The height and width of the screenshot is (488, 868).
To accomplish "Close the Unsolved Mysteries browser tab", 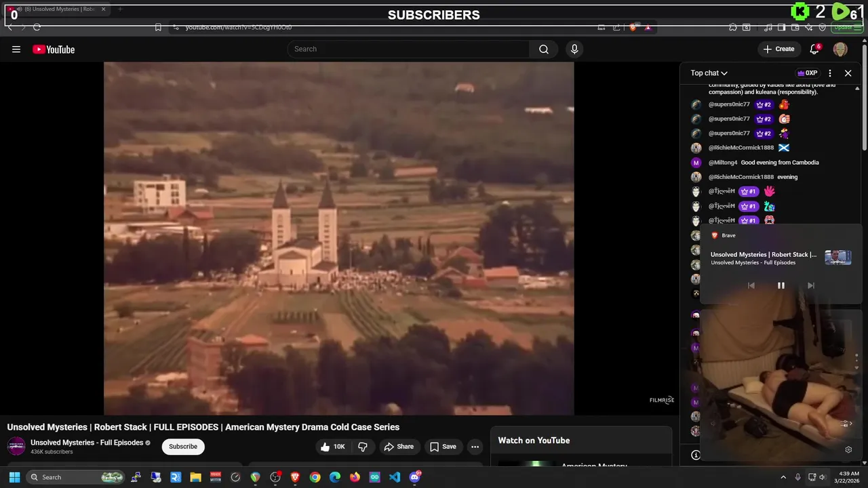I will pos(104,9).
